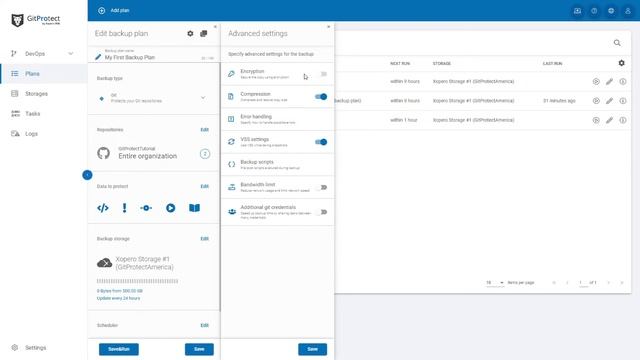Click the Backup scripts braces icon
The width and height of the screenshot is (640, 360).
231,164
